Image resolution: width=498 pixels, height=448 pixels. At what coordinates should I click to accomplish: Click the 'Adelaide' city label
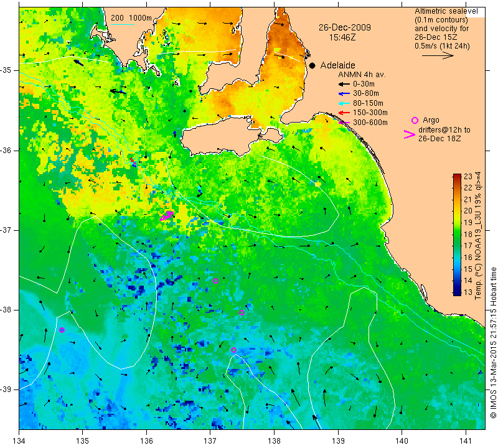click(x=337, y=65)
